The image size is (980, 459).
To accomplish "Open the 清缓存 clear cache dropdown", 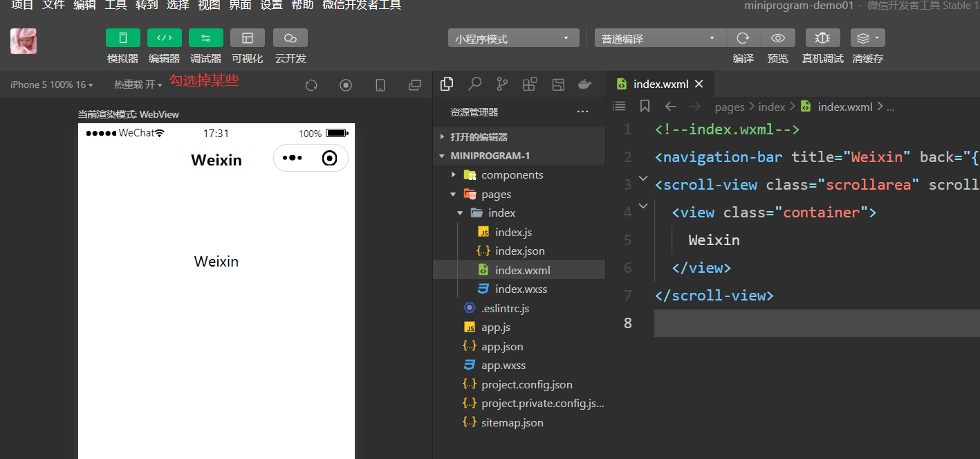I will point(868,38).
